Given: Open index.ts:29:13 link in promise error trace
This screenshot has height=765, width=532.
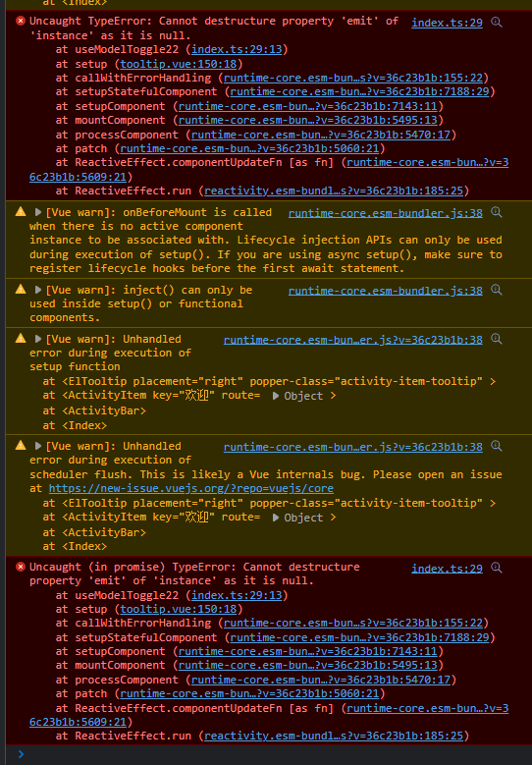Looking at the screenshot, I should tap(237, 595).
